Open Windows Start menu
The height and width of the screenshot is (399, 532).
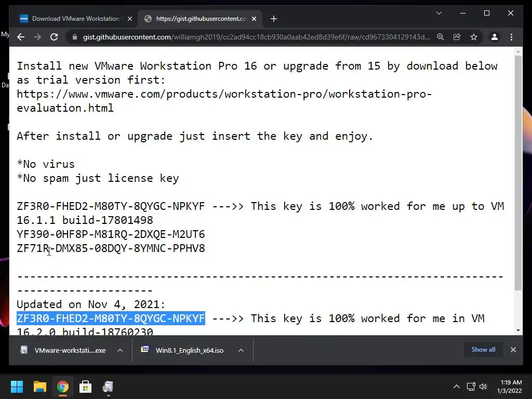(x=17, y=387)
